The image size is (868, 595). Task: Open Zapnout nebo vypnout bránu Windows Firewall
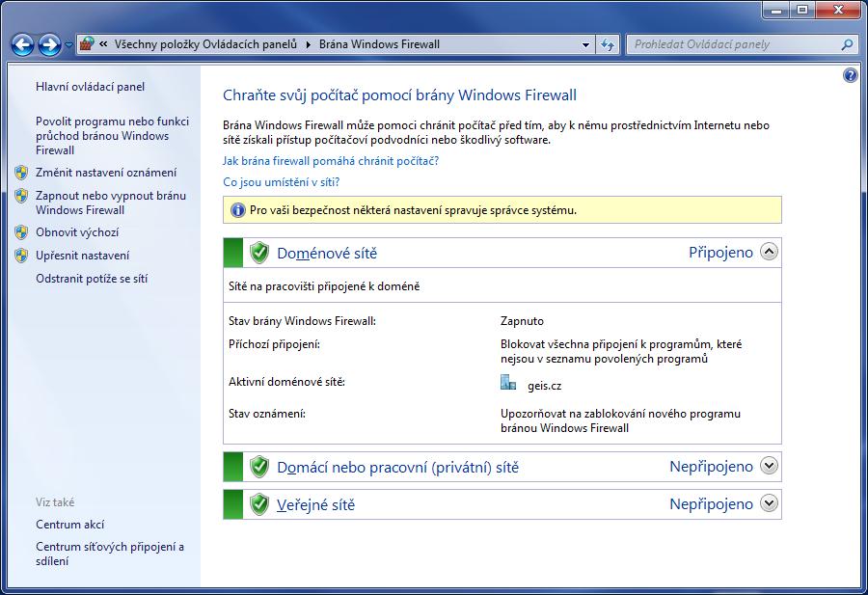(111, 203)
